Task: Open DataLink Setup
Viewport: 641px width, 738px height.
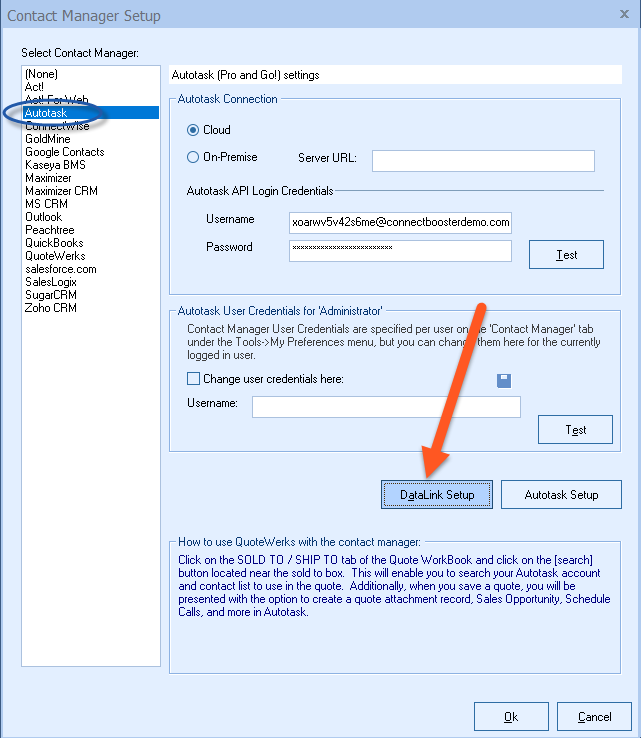Action: coord(437,495)
